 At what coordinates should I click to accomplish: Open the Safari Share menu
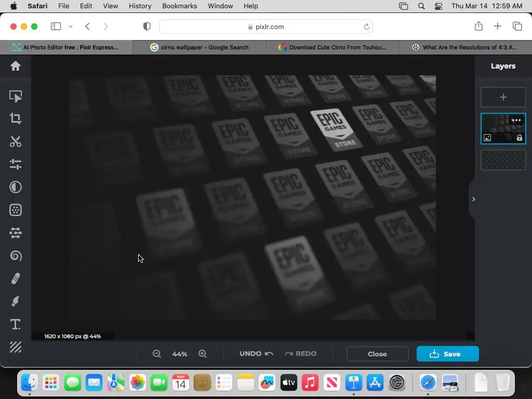[478, 26]
